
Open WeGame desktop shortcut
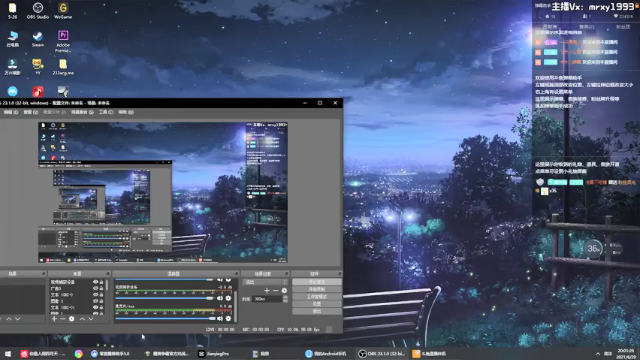pos(63,11)
